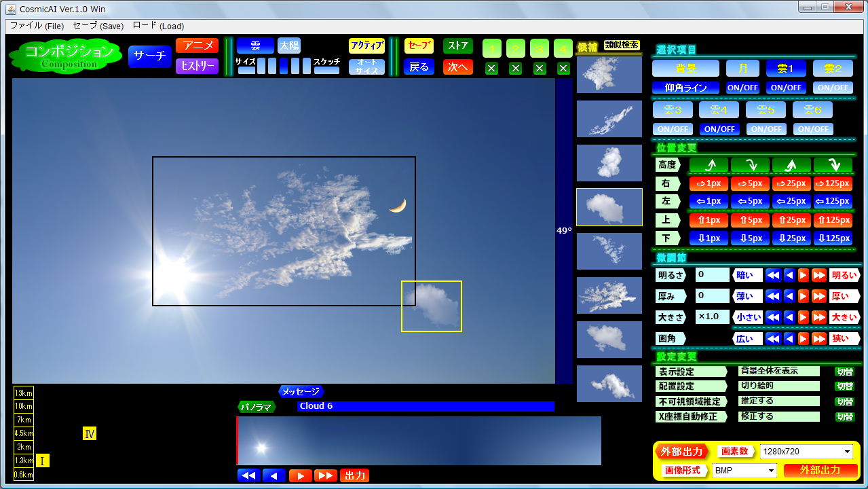
Task: Open the ロード (Load) menu
Action: [158, 26]
